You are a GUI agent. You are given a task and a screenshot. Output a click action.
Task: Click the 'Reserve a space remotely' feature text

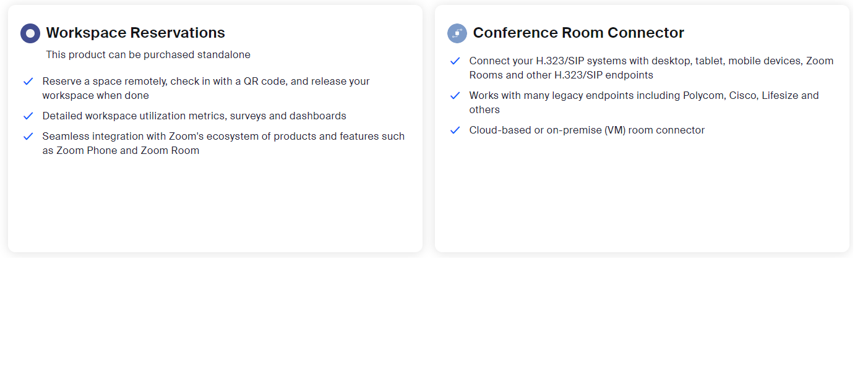(x=206, y=88)
